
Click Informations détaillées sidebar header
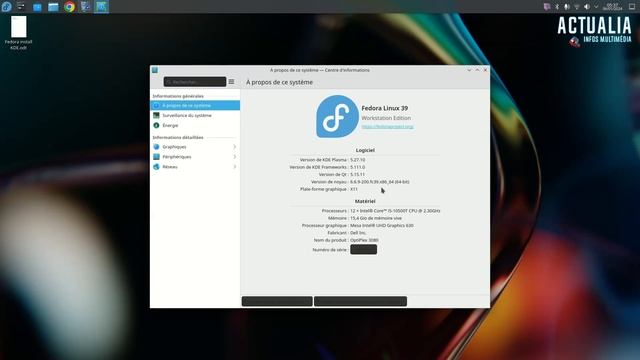178,138
